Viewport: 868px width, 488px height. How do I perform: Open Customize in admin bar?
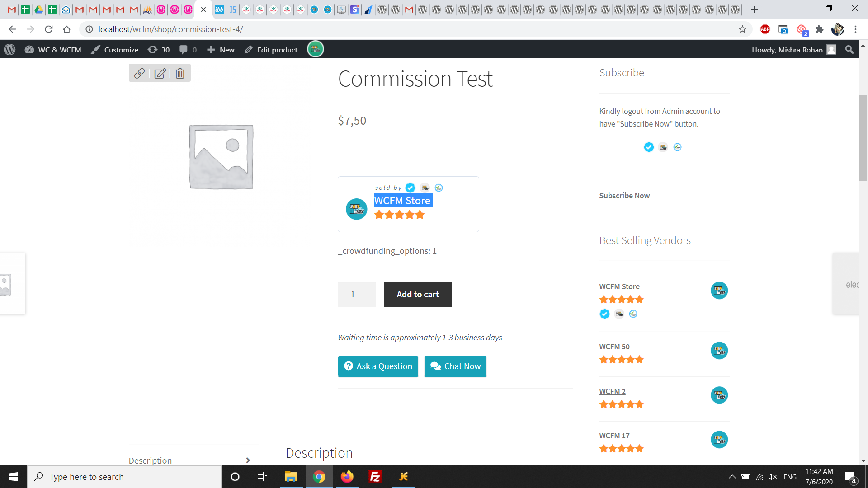click(115, 50)
